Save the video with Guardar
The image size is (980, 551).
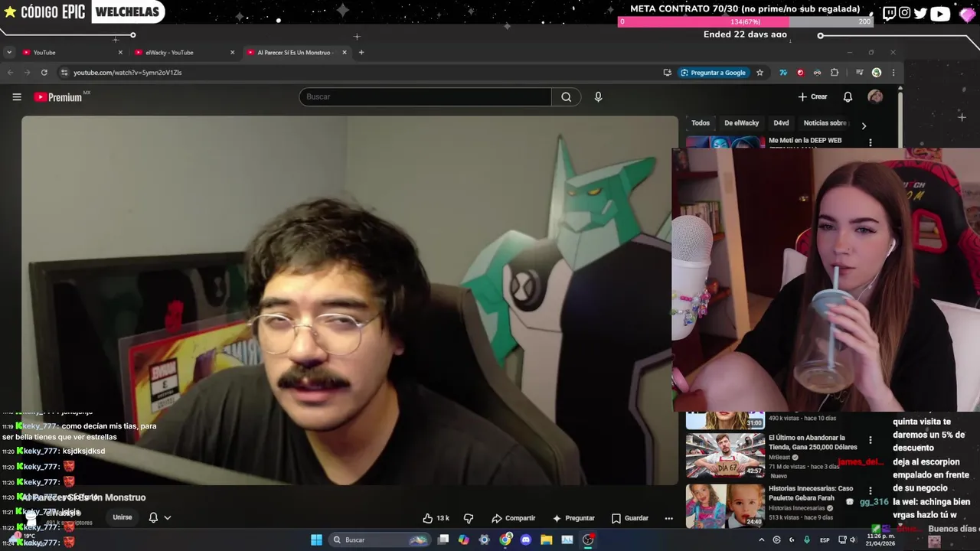pos(629,518)
